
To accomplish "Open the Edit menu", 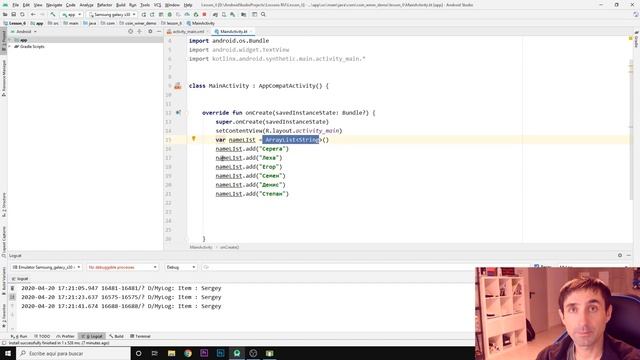I will [x=26, y=5].
